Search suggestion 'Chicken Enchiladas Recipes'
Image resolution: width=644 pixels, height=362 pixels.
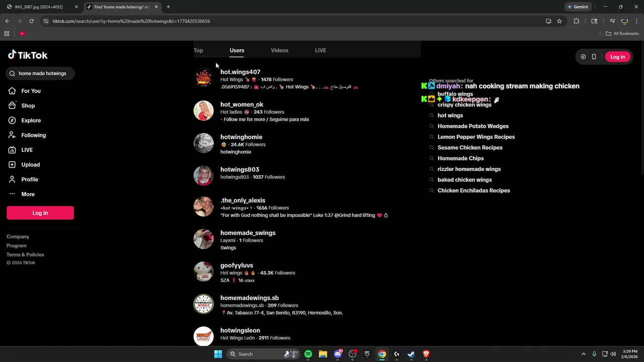[x=473, y=191]
